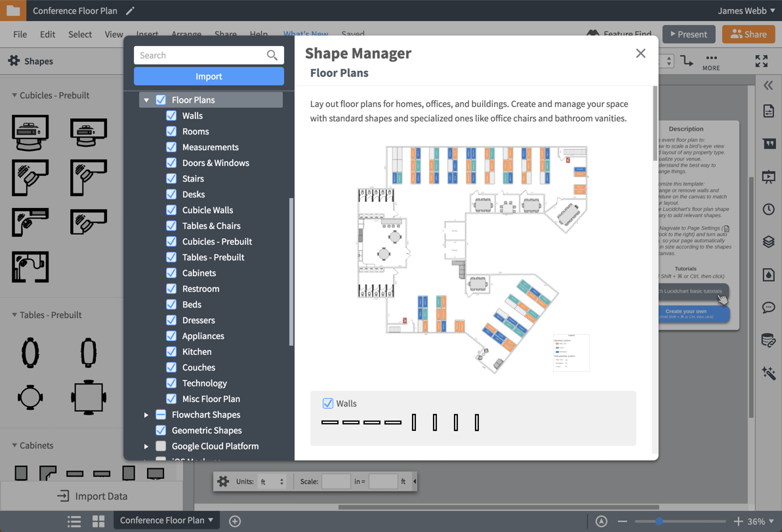Open the Edit menu
This screenshot has width=782, height=532.
point(48,34)
